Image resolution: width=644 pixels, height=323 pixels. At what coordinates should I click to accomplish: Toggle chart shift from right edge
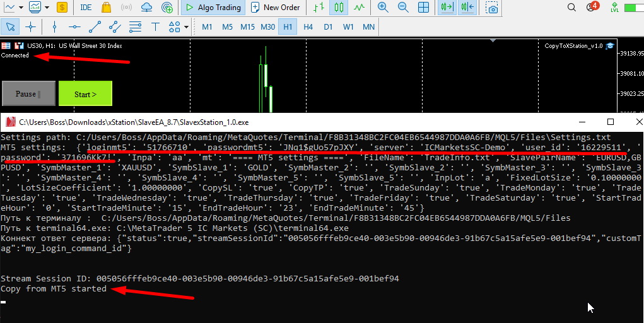[x=467, y=7]
